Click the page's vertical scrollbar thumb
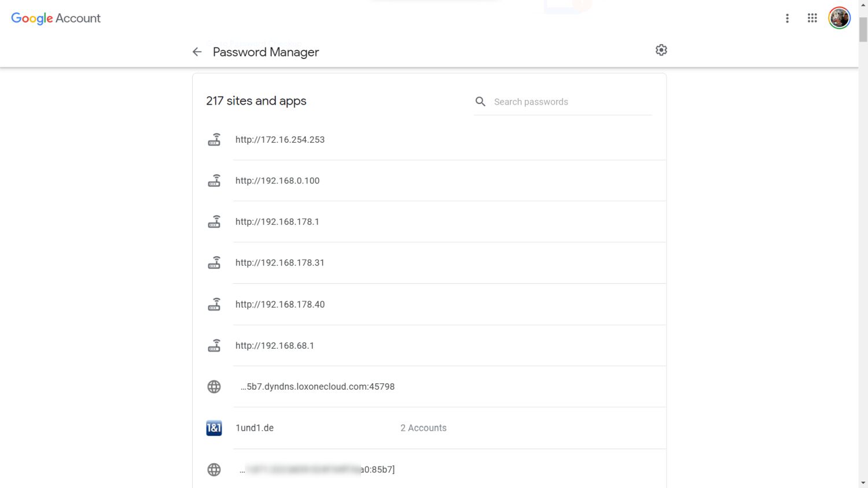 [x=863, y=29]
